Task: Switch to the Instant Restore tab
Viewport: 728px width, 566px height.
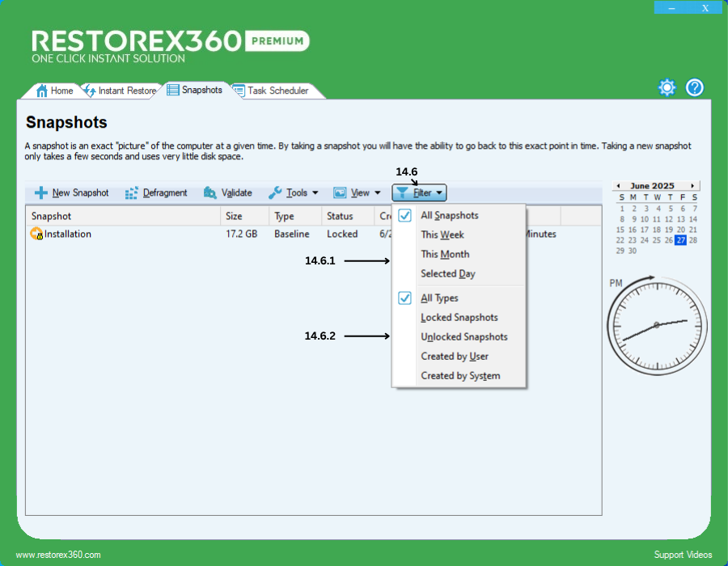Action: pyautogui.click(x=121, y=91)
